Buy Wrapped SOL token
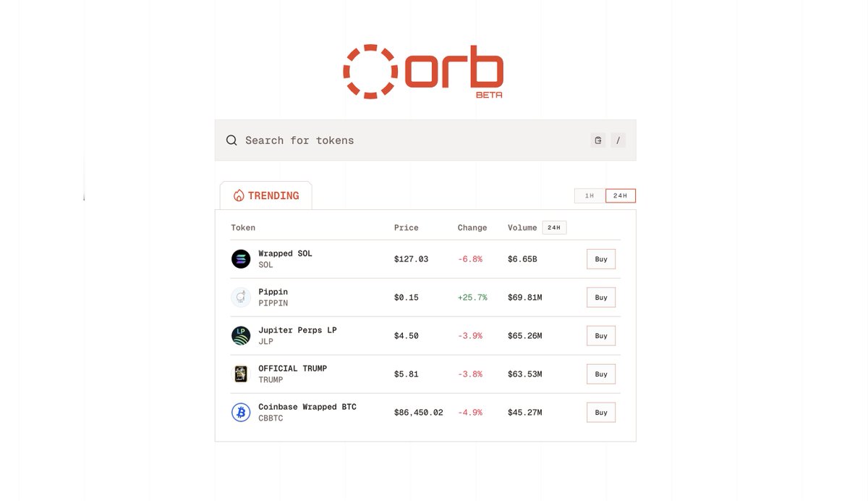The height and width of the screenshot is (501, 868). pyautogui.click(x=600, y=258)
